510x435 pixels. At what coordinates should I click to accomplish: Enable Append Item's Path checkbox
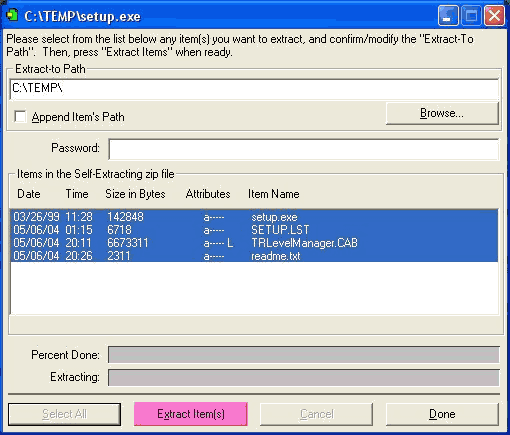click(20, 117)
